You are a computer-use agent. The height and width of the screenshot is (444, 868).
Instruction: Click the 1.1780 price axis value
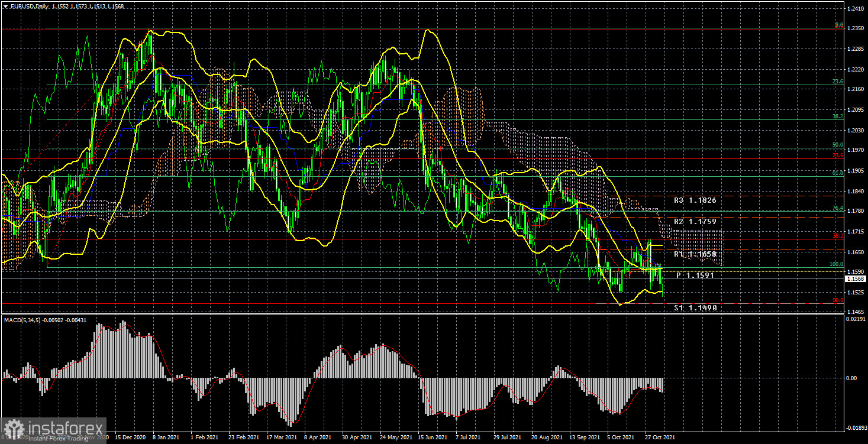pyautogui.click(x=855, y=212)
